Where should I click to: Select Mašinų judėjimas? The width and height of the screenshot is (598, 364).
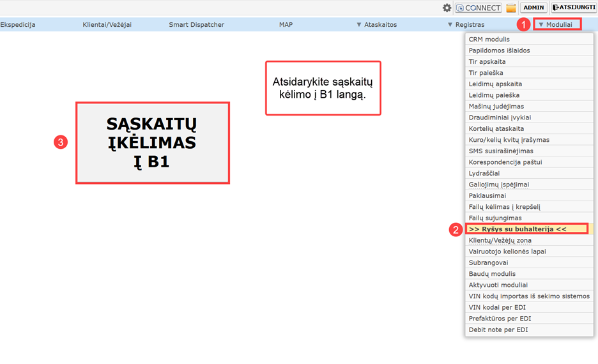[530, 107]
